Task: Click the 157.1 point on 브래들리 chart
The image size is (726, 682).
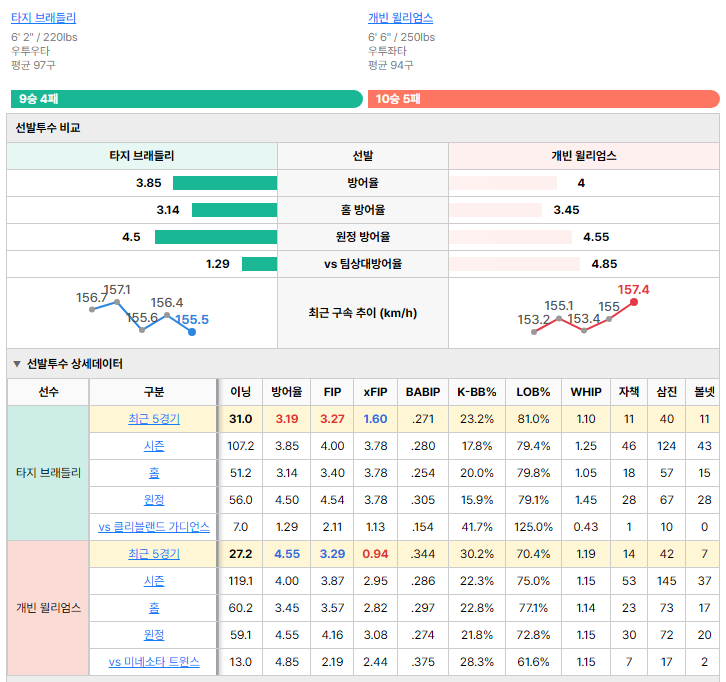Action: (x=117, y=302)
